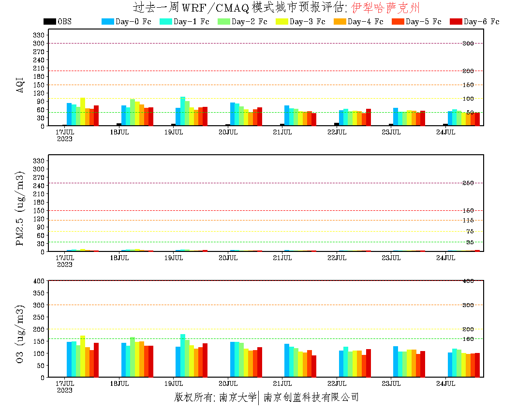Click the 250 threshold label in PM2.5 chart
The image size is (532, 411).
pyautogui.click(x=468, y=183)
